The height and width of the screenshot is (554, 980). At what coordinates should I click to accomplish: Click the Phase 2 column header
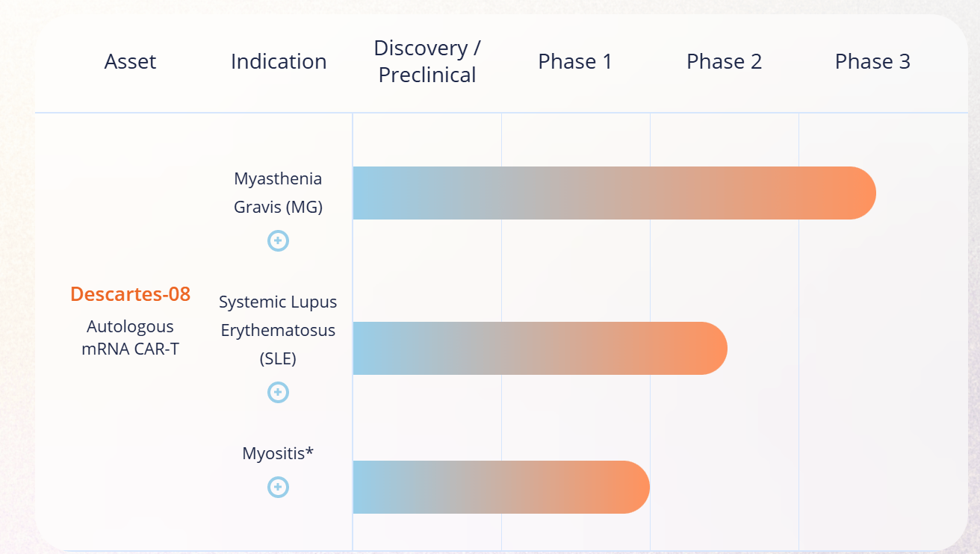click(x=724, y=61)
